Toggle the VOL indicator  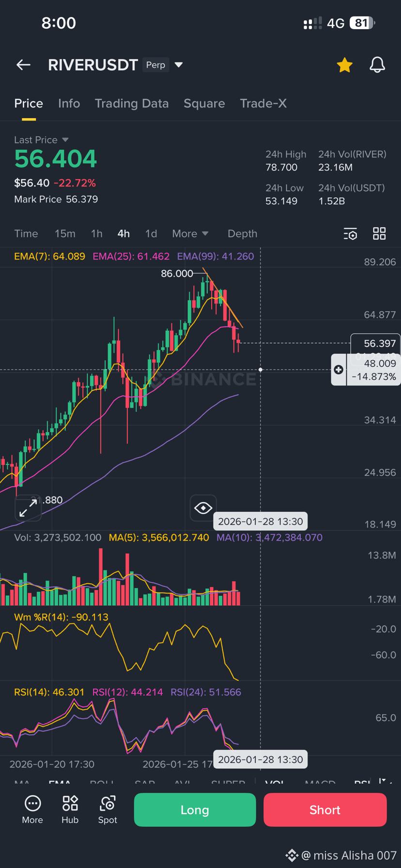tap(275, 782)
